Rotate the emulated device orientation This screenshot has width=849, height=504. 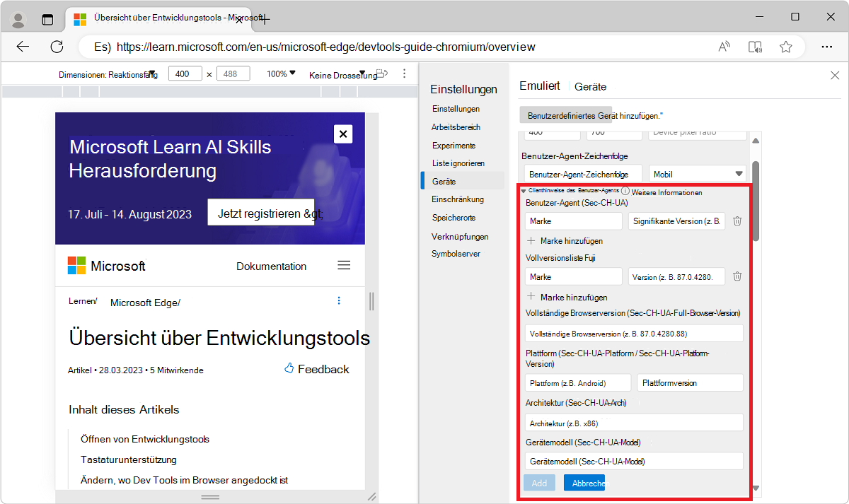coord(381,74)
